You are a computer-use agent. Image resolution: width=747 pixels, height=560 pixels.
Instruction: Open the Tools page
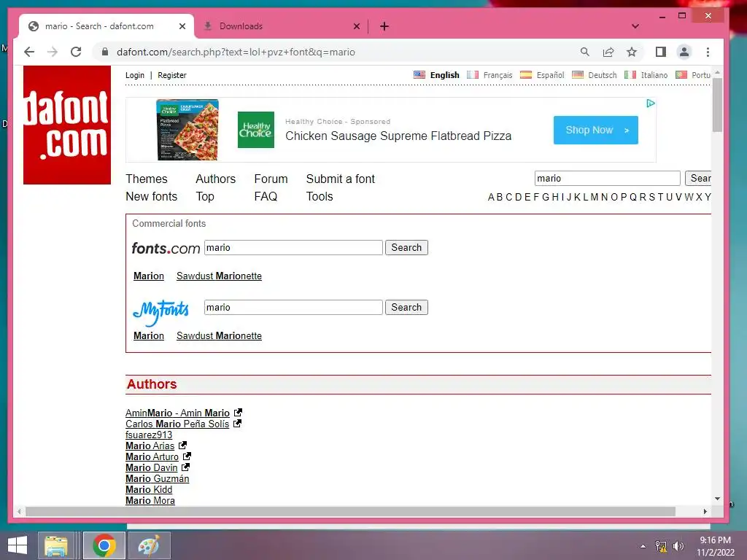pos(320,197)
